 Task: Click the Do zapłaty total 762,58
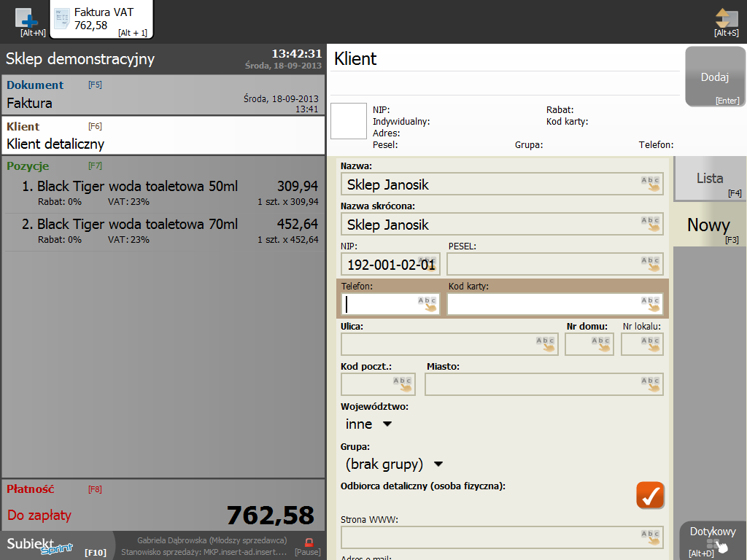270,515
